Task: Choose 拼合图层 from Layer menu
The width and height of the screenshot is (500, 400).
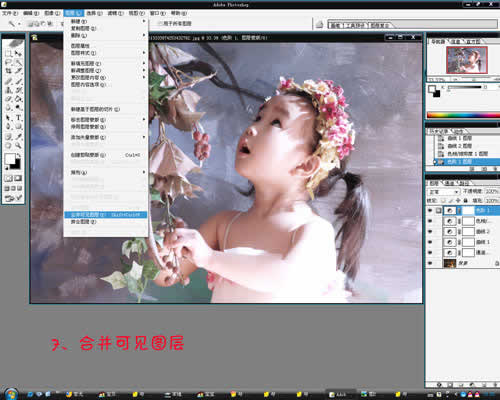Action: click(105, 222)
